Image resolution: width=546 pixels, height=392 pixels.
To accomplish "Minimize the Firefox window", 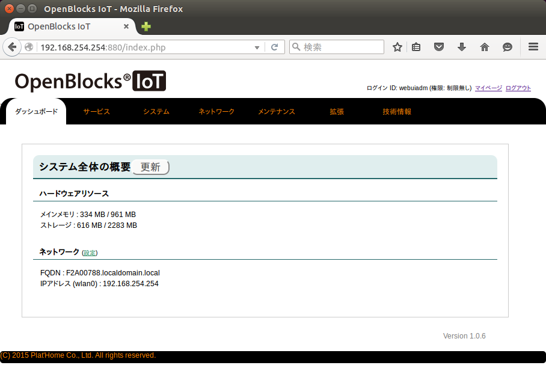I will (x=21, y=8).
